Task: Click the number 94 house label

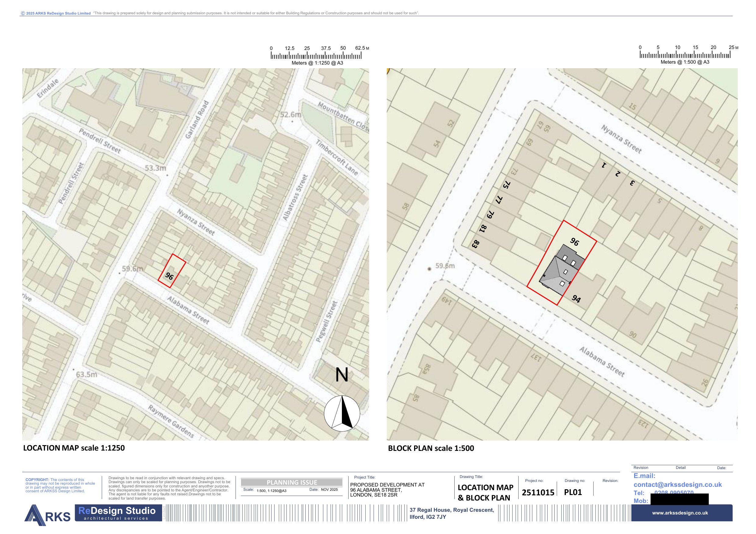Action: coord(576,299)
